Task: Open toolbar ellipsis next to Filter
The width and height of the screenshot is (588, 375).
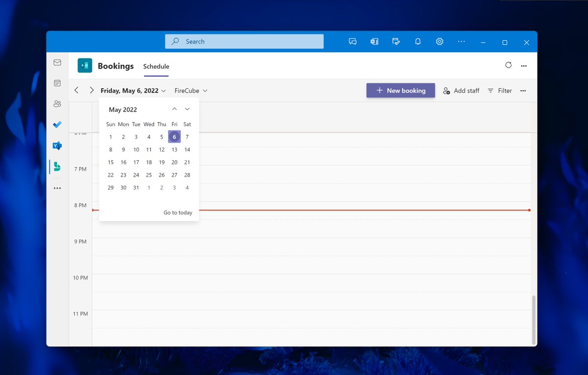Action: pos(523,91)
